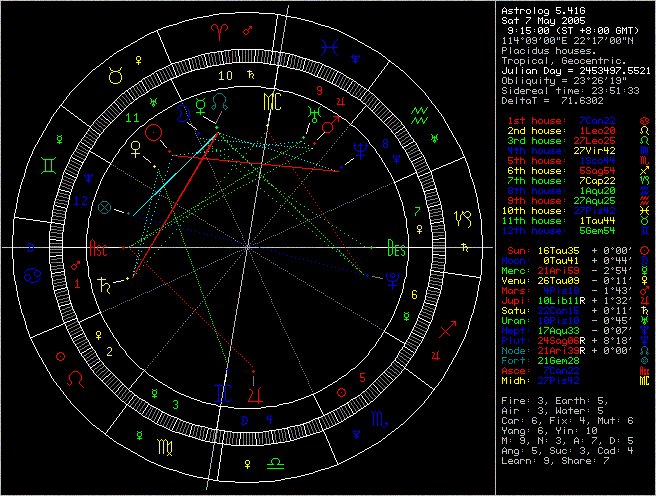
Task: Click the yellow MC midheaven marker in chart
Action: (272, 103)
